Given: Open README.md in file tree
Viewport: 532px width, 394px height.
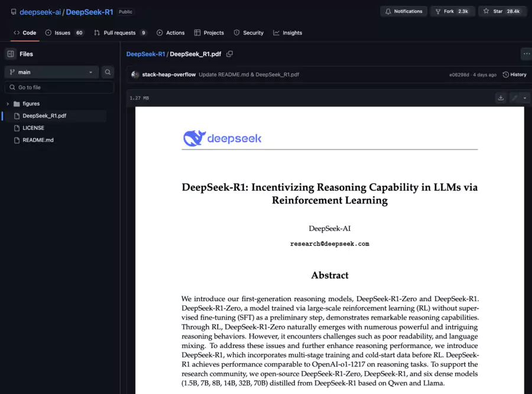Looking at the screenshot, I should 38,140.
